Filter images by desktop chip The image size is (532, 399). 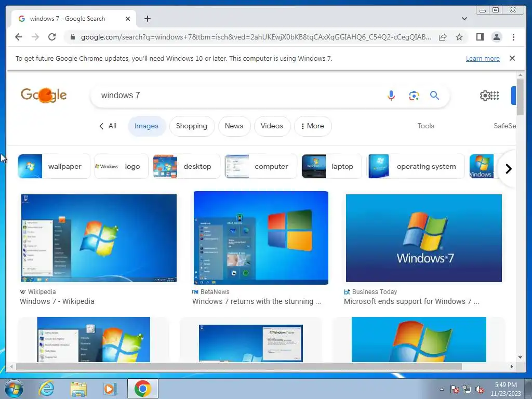point(187,166)
